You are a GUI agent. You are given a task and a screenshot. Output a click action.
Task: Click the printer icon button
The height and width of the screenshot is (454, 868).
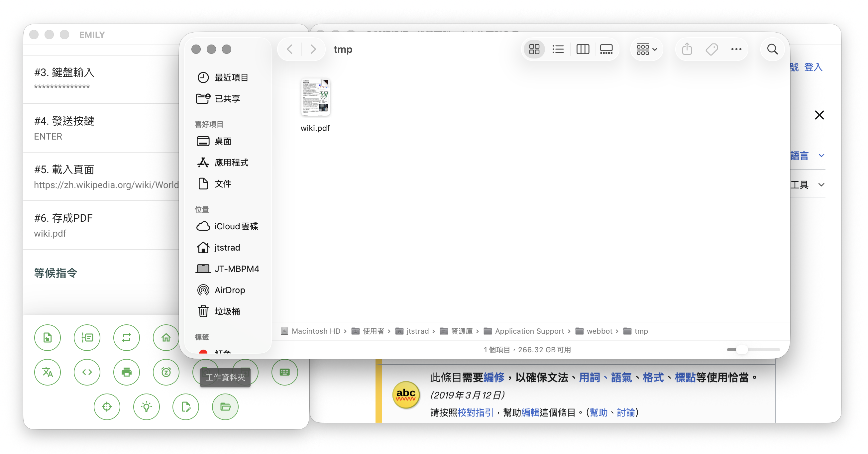126,372
